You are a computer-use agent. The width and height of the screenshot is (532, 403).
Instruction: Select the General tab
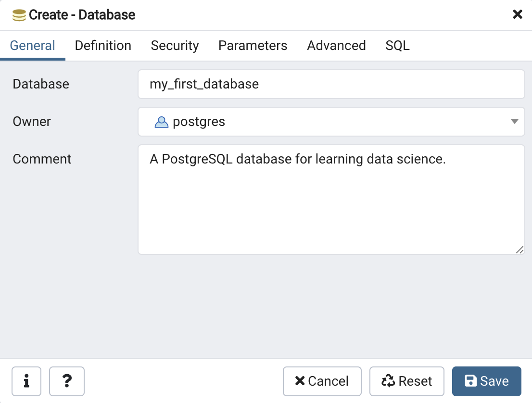click(x=33, y=46)
